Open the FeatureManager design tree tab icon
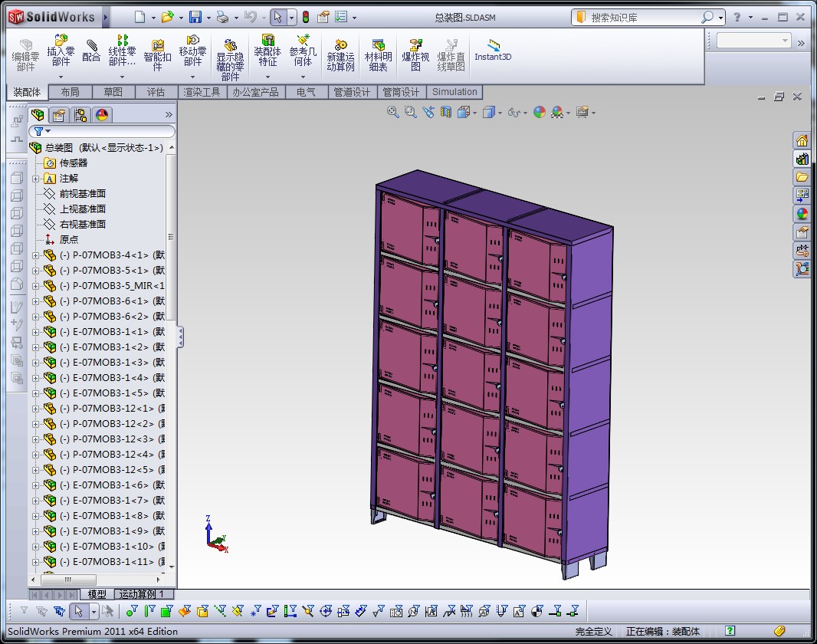Viewport: 817px width, 644px height. click(38, 115)
